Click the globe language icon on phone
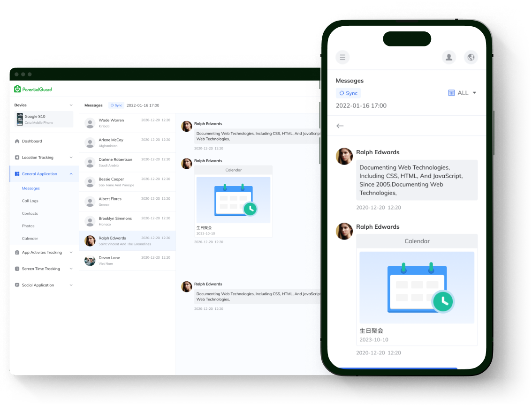Image resolution: width=532 pixels, height=405 pixels. (471, 57)
